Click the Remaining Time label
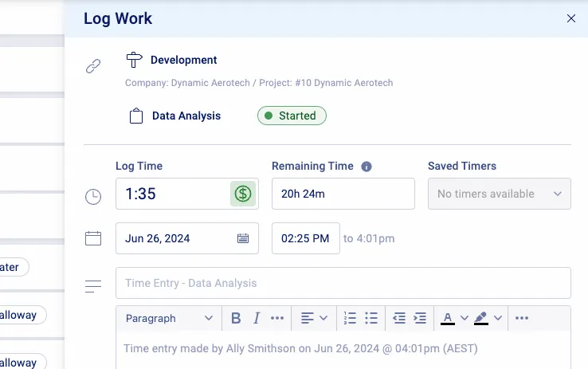Image resolution: width=588 pixels, height=369 pixels. (313, 166)
